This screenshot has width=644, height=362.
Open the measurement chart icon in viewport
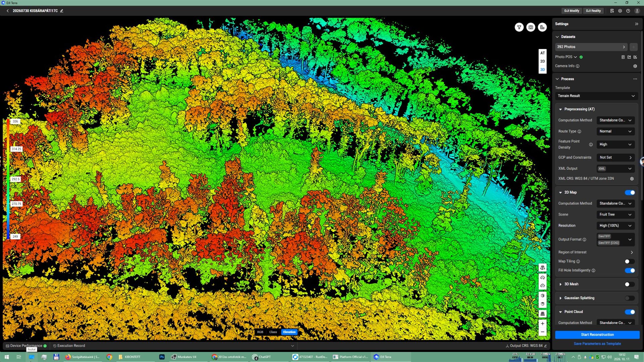click(x=542, y=27)
